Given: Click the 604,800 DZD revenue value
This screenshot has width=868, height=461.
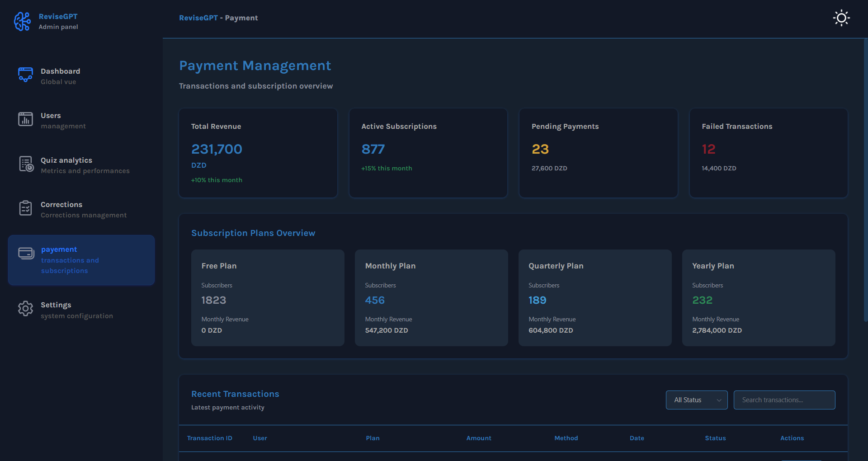Looking at the screenshot, I should 551,330.
